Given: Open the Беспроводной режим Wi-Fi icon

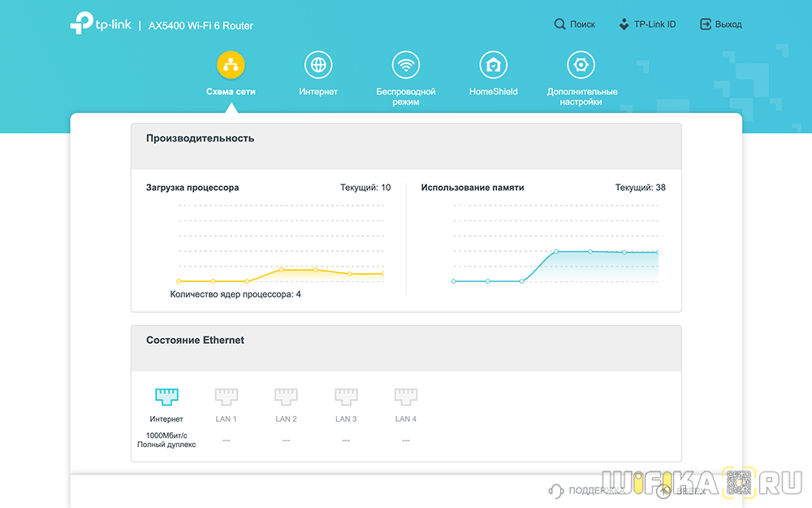Looking at the screenshot, I should (x=406, y=65).
